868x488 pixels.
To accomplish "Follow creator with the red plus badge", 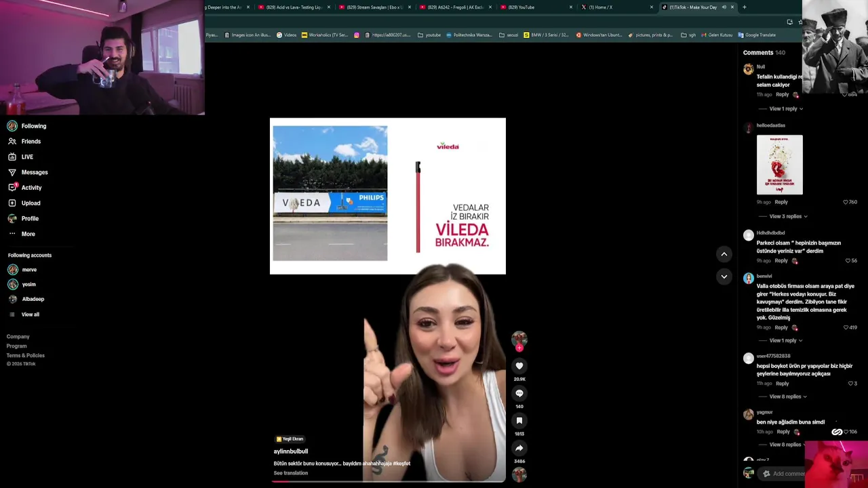I will [x=519, y=348].
